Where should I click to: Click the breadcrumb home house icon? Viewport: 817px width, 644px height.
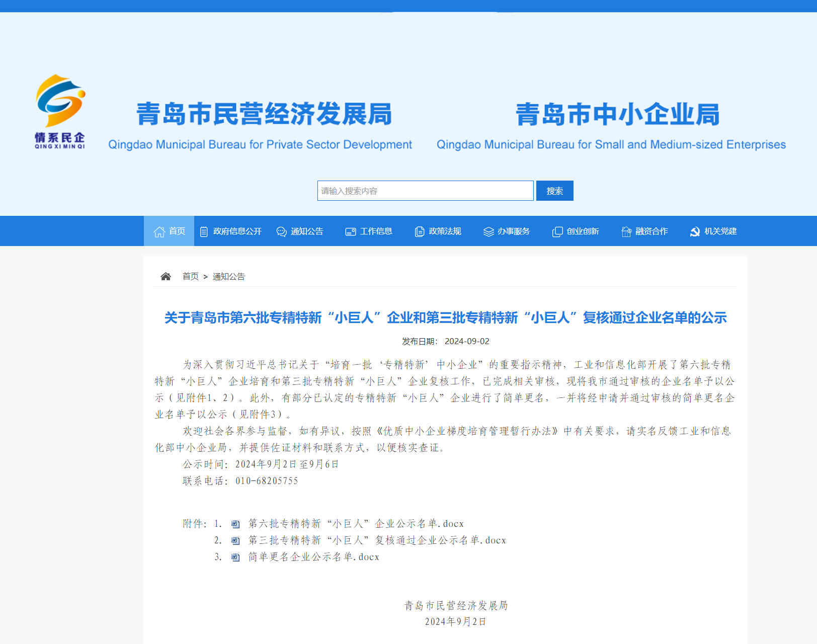click(166, 276)
